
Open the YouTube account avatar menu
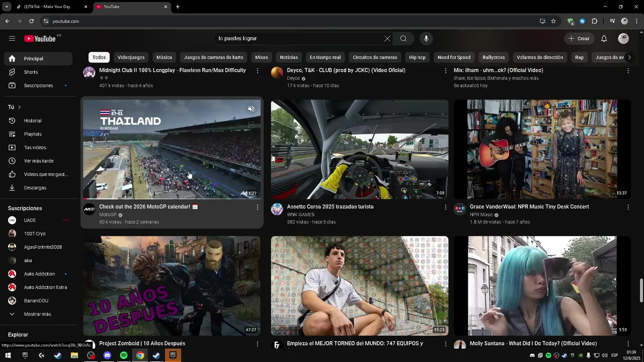pos(623,39)
